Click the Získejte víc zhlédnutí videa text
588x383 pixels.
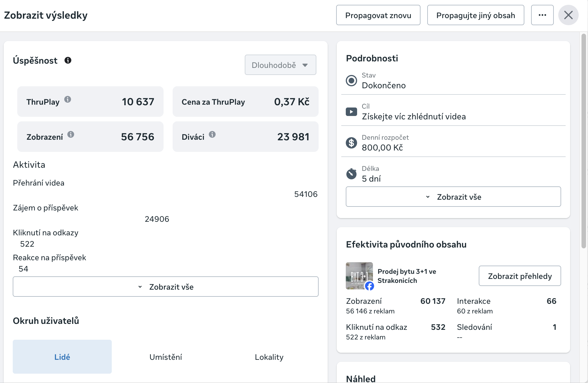[414, 116]
